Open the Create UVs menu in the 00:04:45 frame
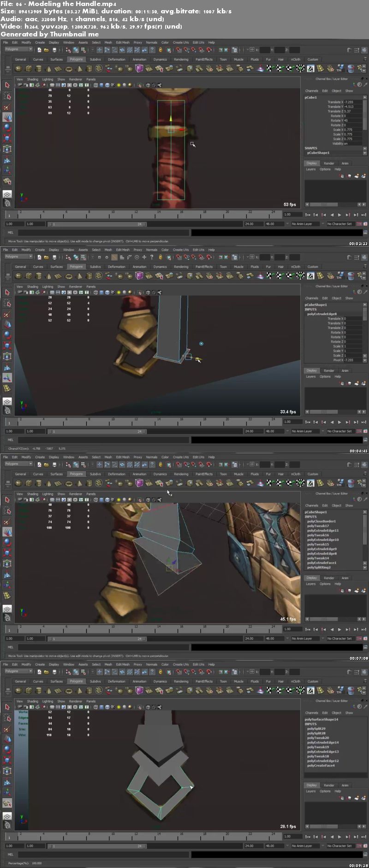The image size is (369, 868). (x=181, y=250)
